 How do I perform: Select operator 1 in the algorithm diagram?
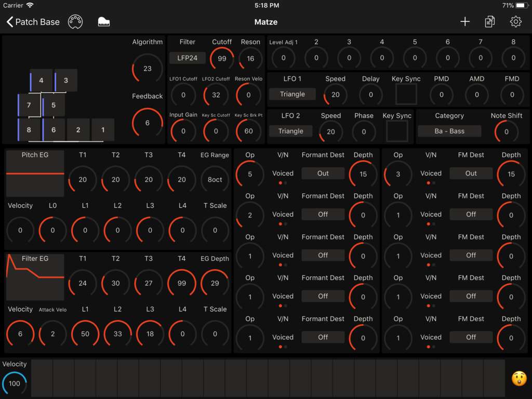pyautogui.click(x=103, y=129)
